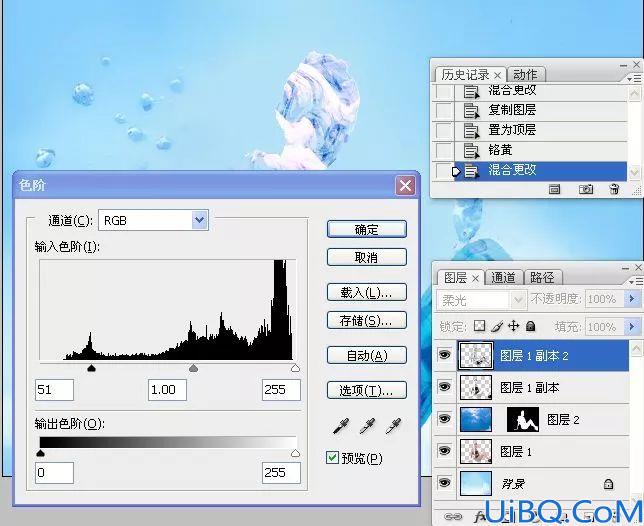Switch to the 图层 tab
Image resolution: width=644 pixels, height=526 pixels.
click(x=455, y=278)
